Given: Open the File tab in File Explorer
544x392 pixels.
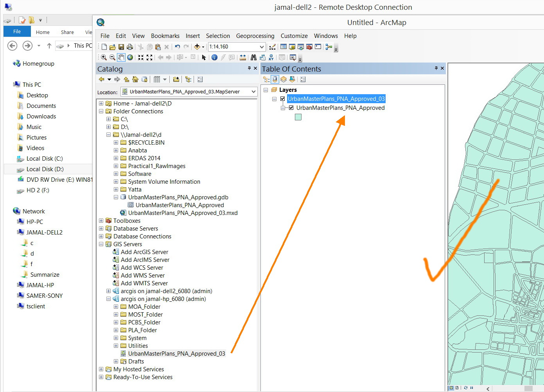Looking at the screenshot, I should point(17,32).
